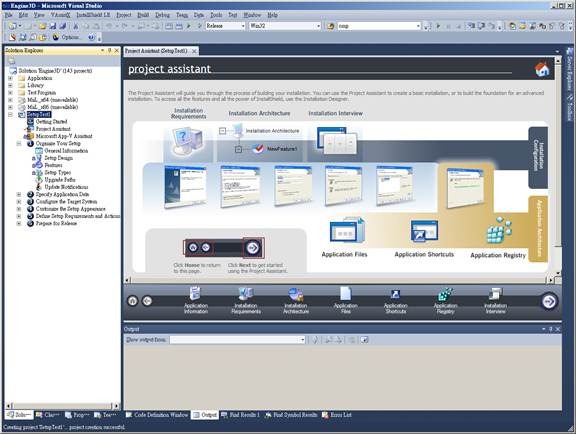Click the Save All toolbar icon
576x434 pixels.
click(62, 26)
